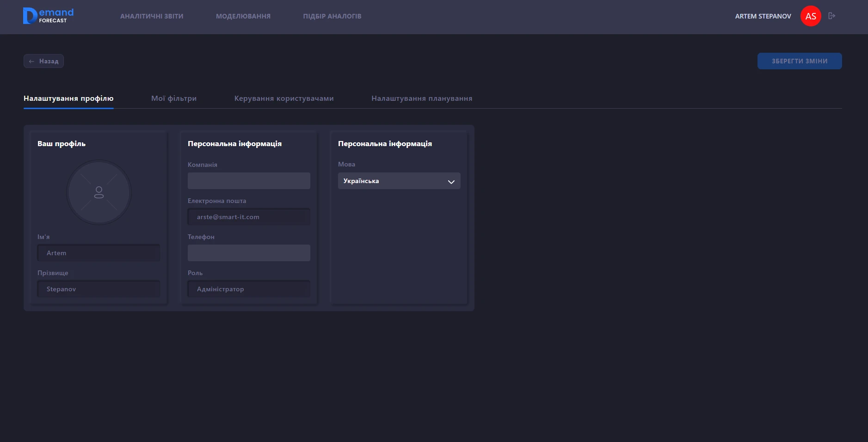Click the Прізвище field with Stepanov
Screen dimensions: 868x442
click(x=99, y=289)
